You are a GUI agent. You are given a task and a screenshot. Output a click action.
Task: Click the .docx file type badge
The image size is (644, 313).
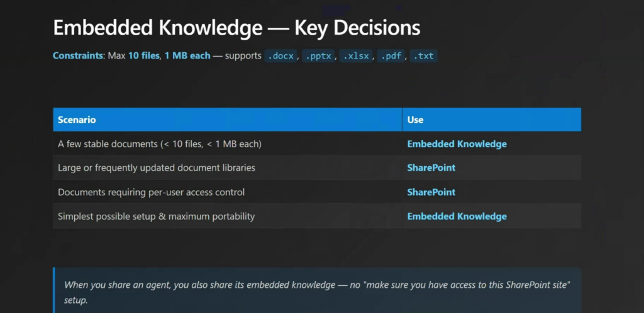(x=280, y=56)
